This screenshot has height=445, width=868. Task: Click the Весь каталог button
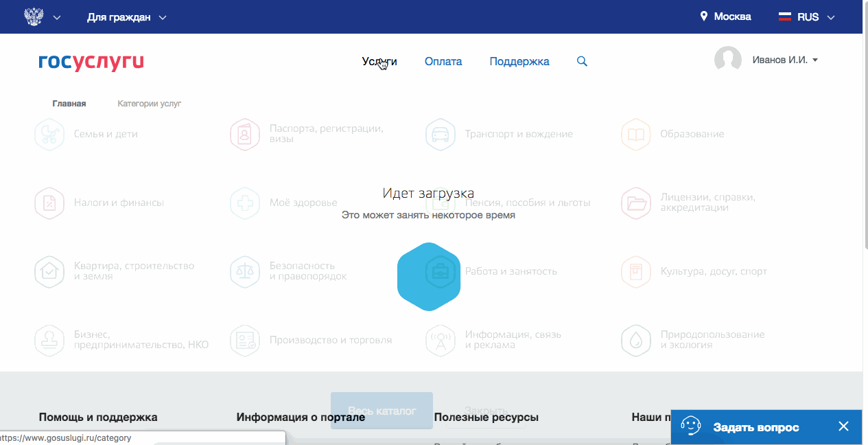[x=382, y=411]
